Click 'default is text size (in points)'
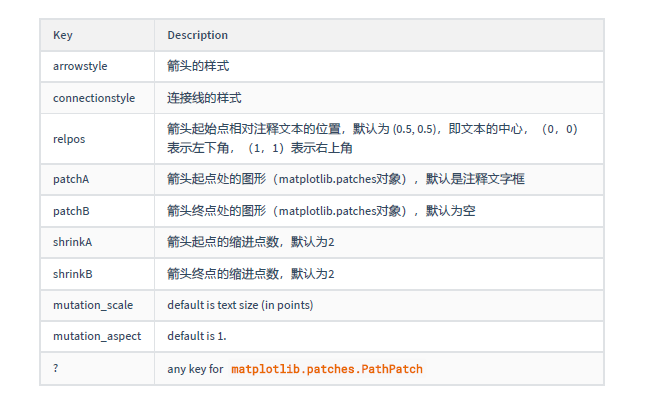Viewport: 652px width, 400px height. tap(240, 305)
